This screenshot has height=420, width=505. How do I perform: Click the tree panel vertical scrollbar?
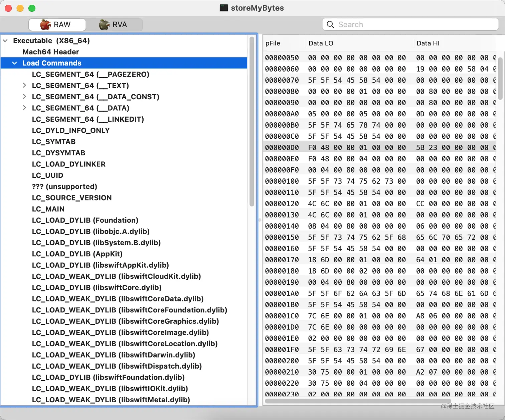[x=252, y=122]
